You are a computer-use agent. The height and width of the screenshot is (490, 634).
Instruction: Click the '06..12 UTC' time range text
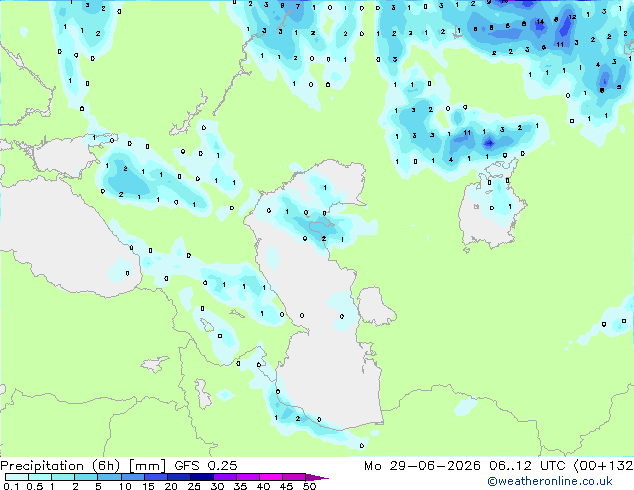[x=527, y=466]
